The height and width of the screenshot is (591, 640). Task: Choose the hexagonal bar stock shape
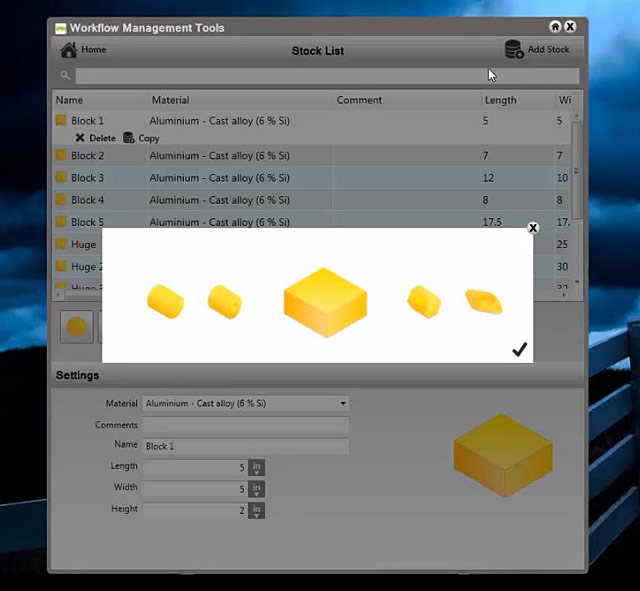point(424,302)
